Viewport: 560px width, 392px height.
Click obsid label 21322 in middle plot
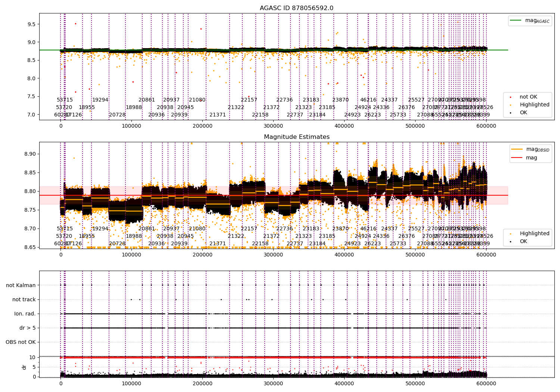click(x=236, y=236)
